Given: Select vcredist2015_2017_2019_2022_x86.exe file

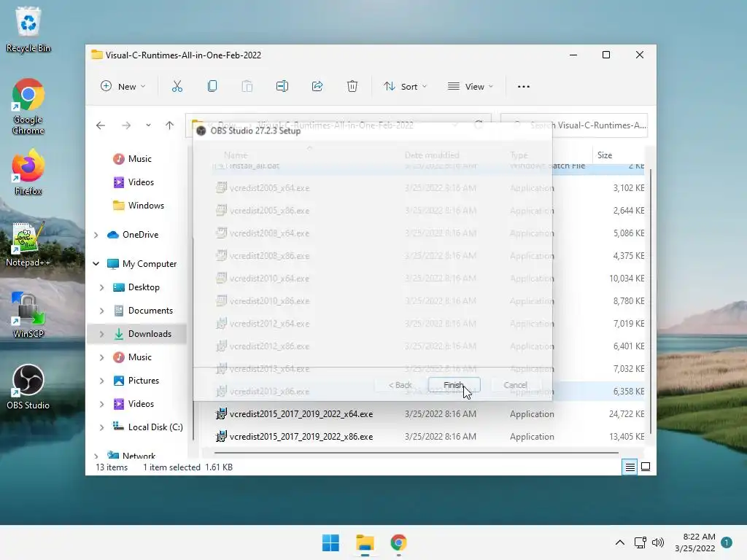Looking at the screenshot, I should coord(301,437).
